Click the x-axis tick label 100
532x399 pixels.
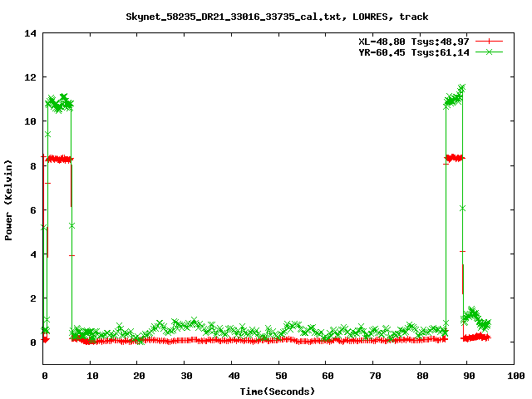[x=515, y=376]
